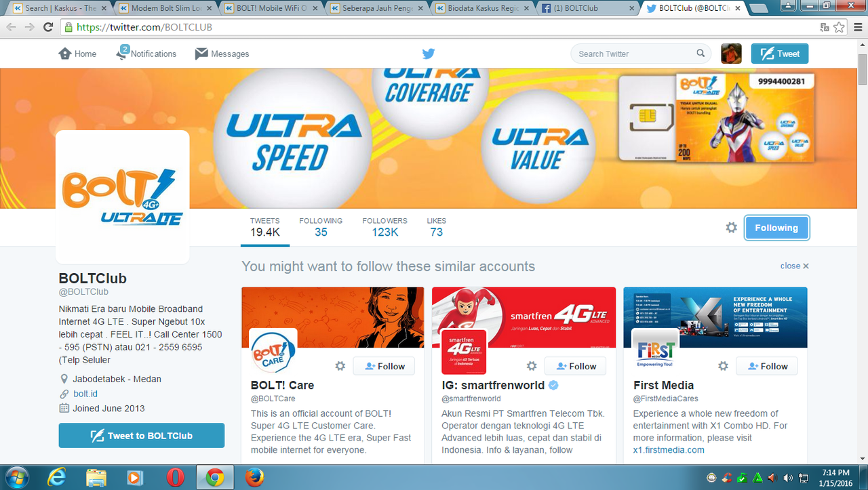Launch Firefox from the taskbar
The image size is (868, 490).
pyautogui.click(x=254, y=477)
